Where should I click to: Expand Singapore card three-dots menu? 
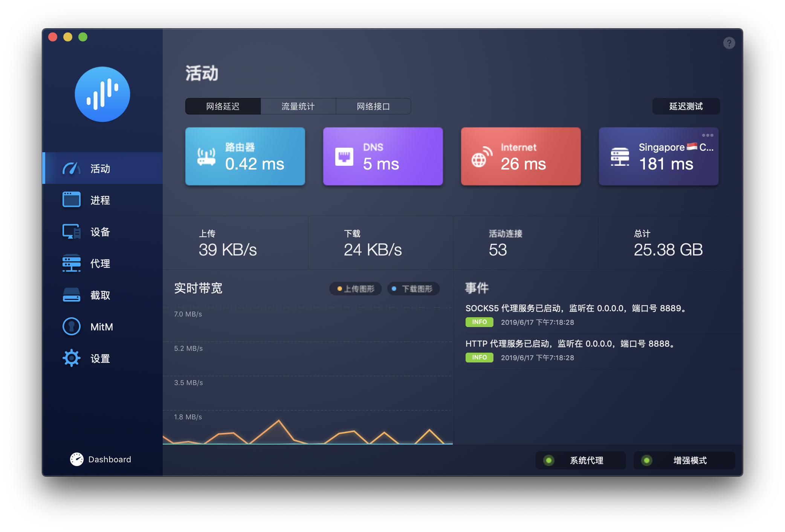click(x=707, y=135)
